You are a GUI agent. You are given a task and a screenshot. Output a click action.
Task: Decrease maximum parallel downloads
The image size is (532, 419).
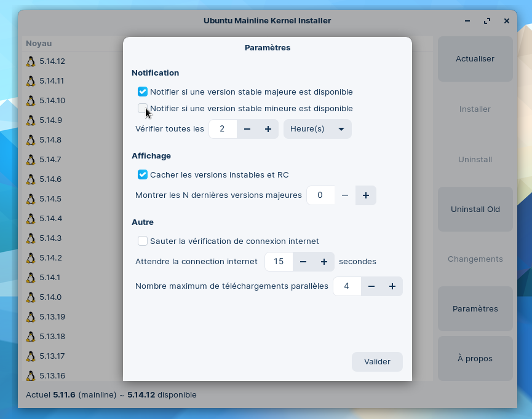371,286
